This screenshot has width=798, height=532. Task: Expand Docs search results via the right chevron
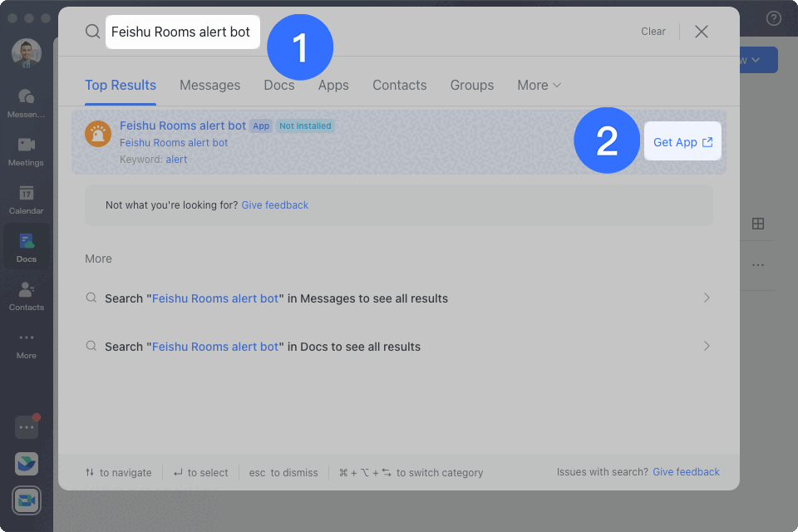[706, 346]
